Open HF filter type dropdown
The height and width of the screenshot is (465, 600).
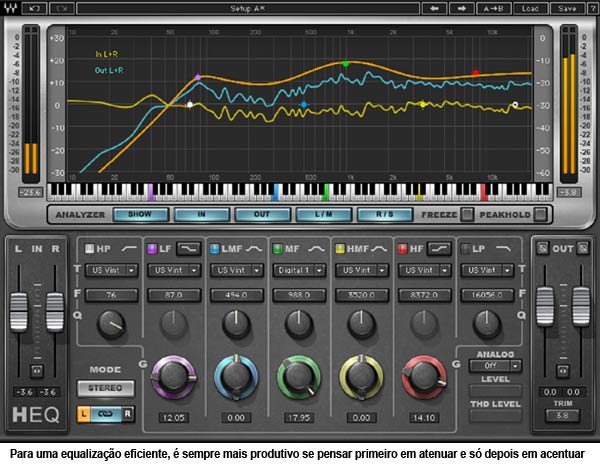tap(424, 270)
